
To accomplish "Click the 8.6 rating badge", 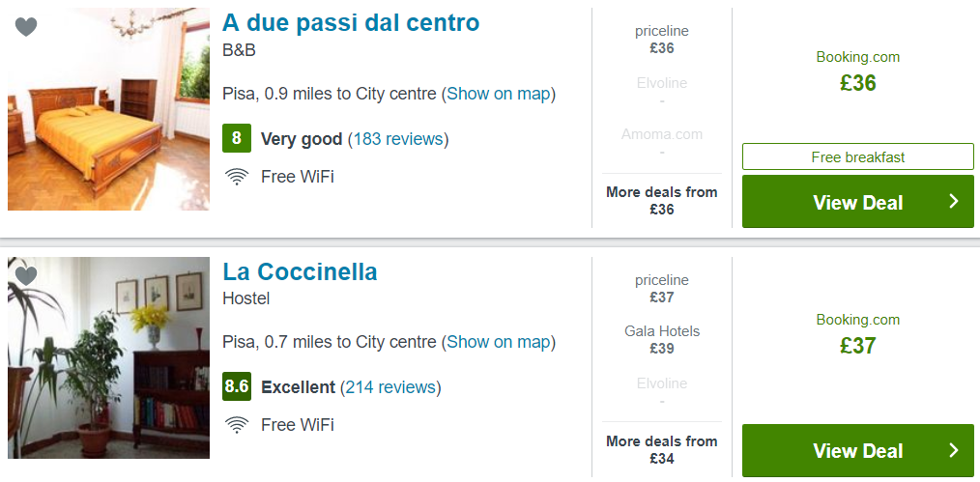I will [237, 386].
